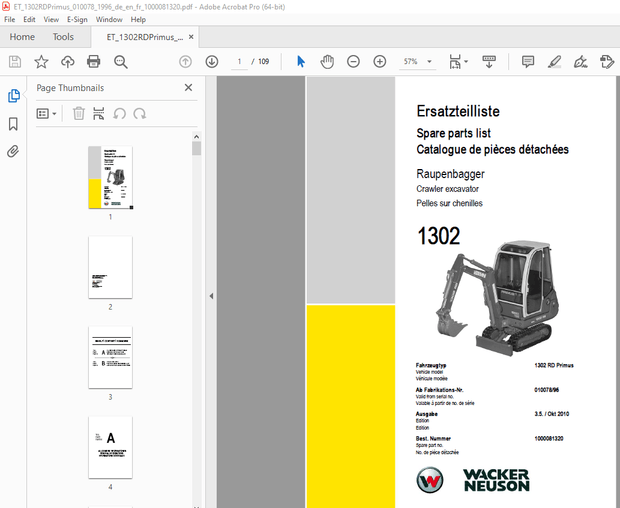This screenshot has height=508, width=620.
Task: Open the Edit menu
Action: pyautogui.click(x=29, y=19)
